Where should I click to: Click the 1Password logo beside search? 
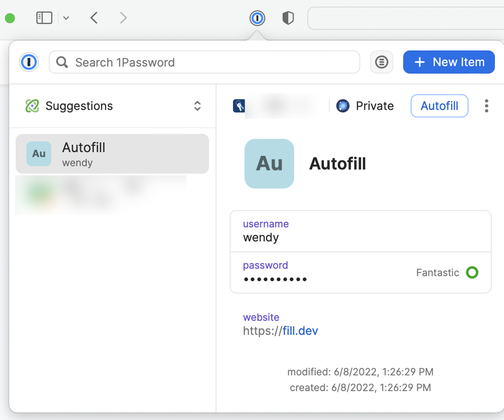point(29,62)
